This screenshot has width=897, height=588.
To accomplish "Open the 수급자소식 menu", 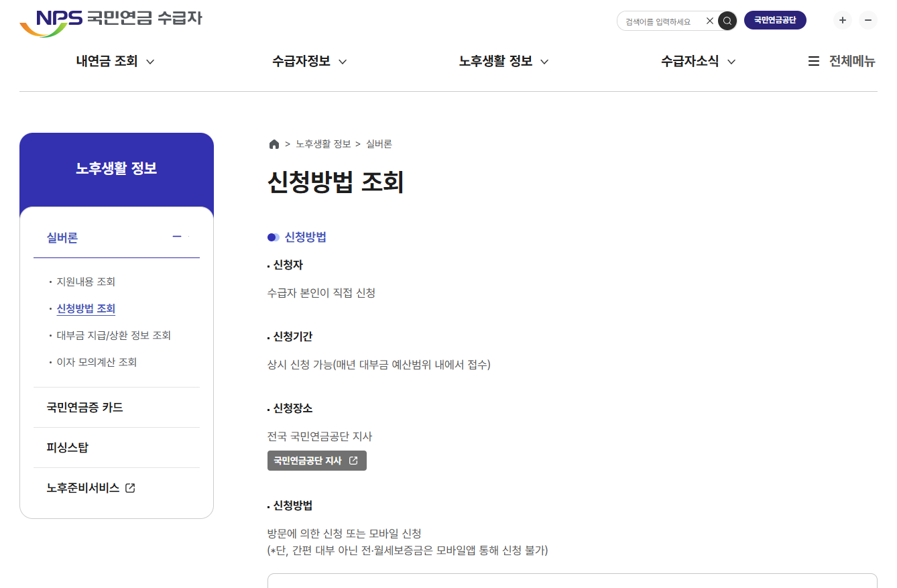I will [x=698, y=61].
